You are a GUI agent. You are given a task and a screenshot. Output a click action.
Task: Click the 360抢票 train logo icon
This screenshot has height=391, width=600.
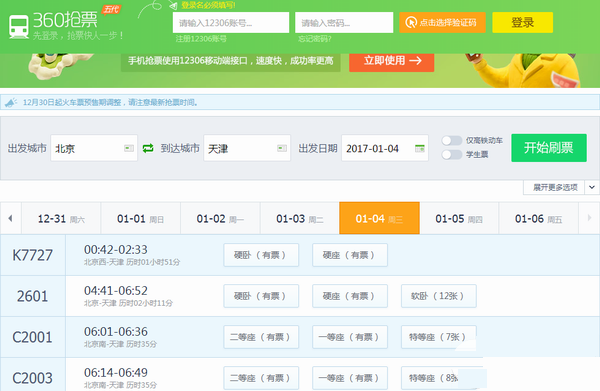pos(19,27)
